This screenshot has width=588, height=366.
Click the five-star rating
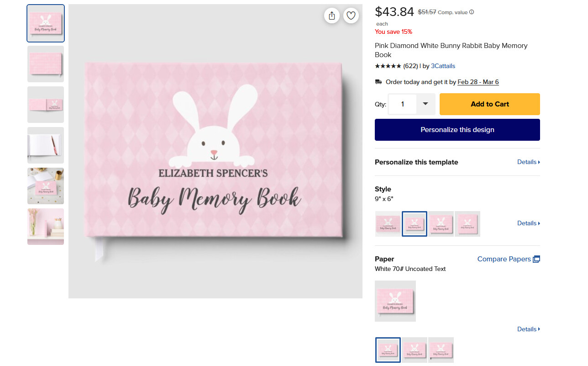click(388, 66)
